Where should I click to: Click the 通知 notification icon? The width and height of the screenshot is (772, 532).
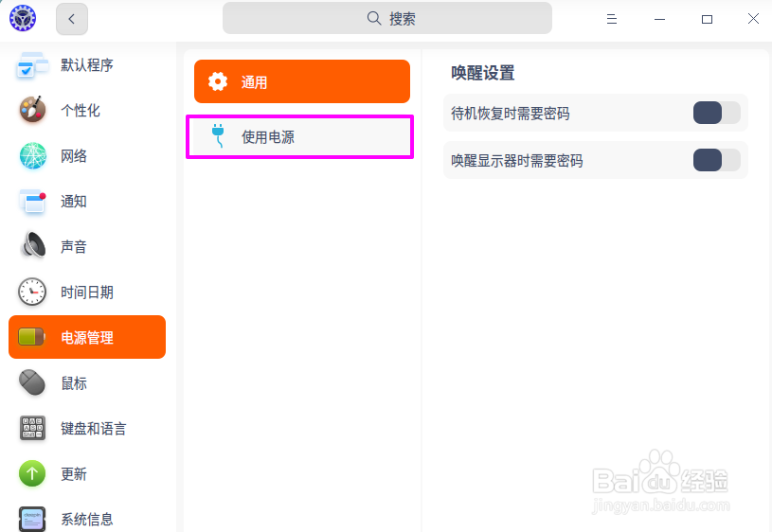tap(32, 202)
